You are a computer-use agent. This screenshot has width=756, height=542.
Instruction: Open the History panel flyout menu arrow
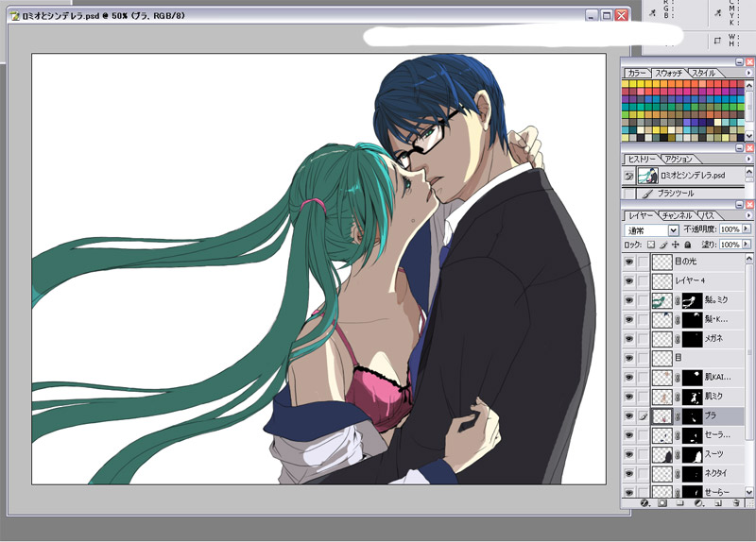click(x=748, y=159)
